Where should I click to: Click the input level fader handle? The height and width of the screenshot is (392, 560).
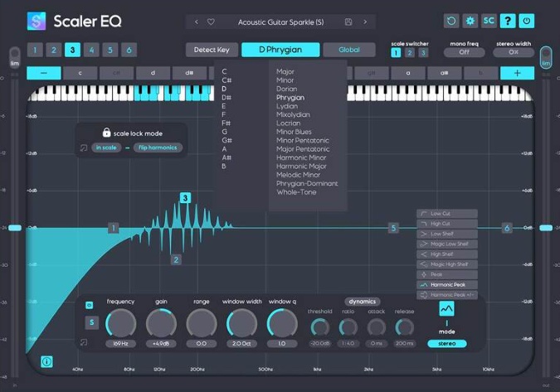[15, 228]
